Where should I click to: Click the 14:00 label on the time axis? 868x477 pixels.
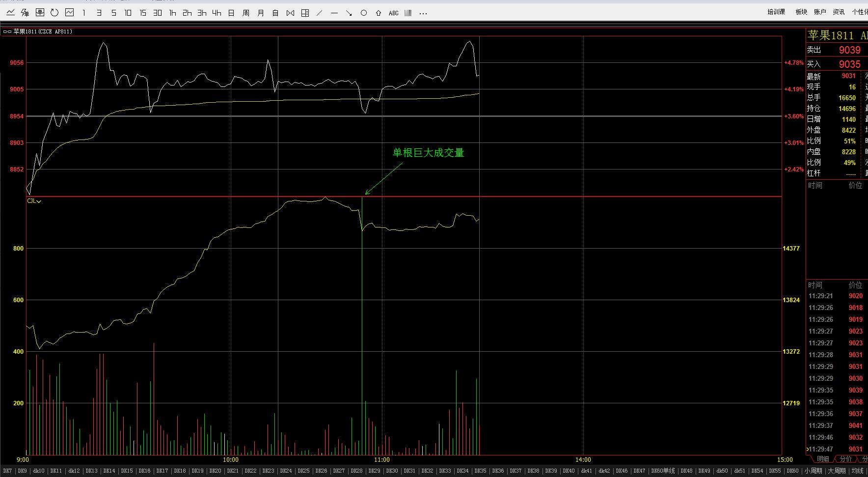click(583, 460)
